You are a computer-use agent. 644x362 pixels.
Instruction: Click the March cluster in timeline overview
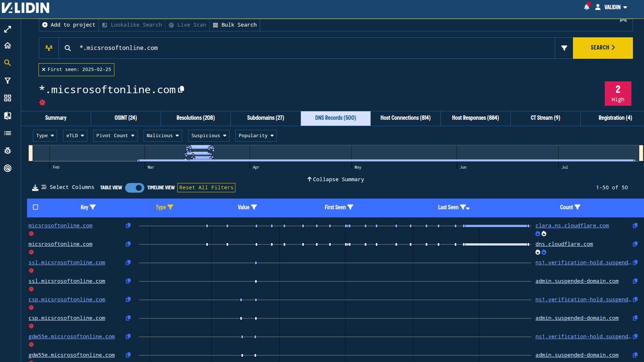(x=200, y=152)
